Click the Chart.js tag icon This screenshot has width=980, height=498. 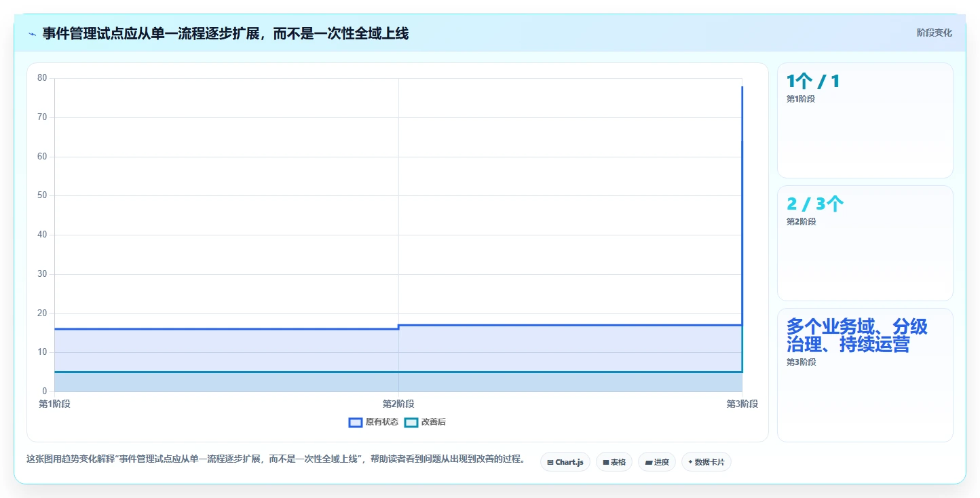pyautogui.click(x=550, y=462)
